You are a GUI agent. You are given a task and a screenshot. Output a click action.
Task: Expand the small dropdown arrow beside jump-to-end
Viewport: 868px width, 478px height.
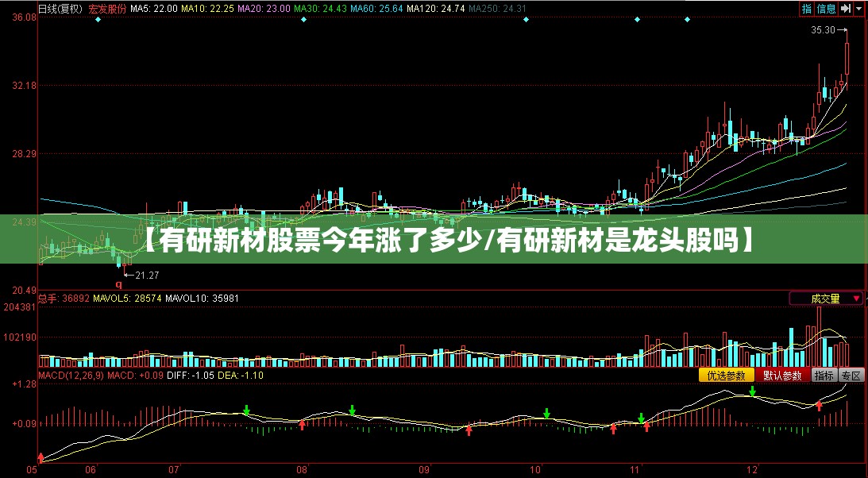[x=858, y=8]
